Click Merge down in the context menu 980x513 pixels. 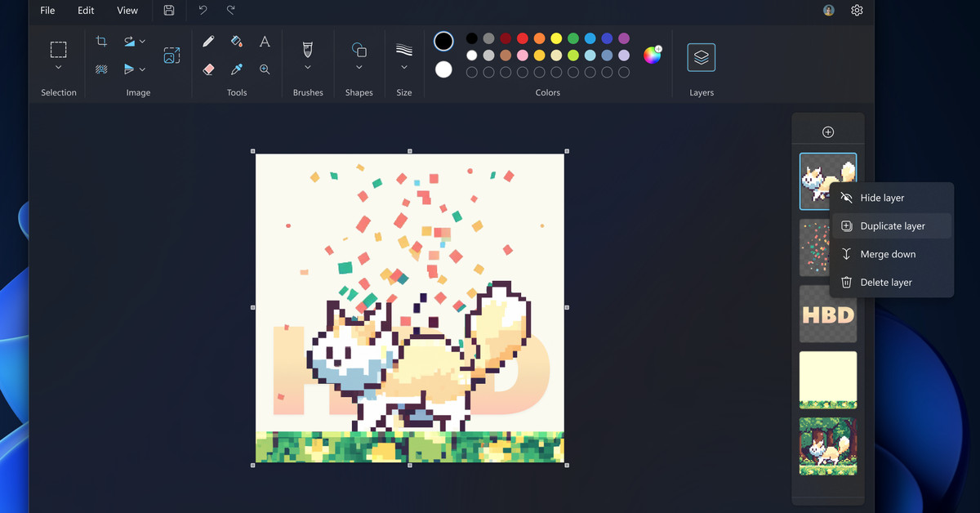[x=888, y=254]
